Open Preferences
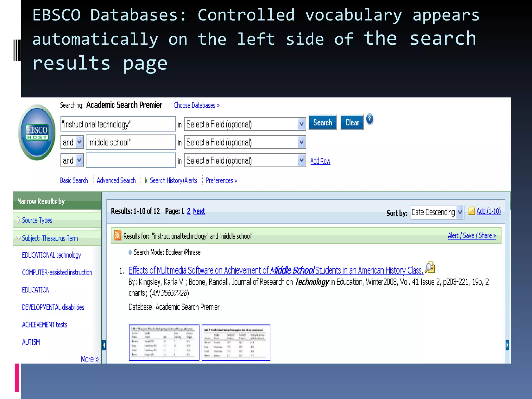This screenshot has width=532, height=399. click(221, 181)
